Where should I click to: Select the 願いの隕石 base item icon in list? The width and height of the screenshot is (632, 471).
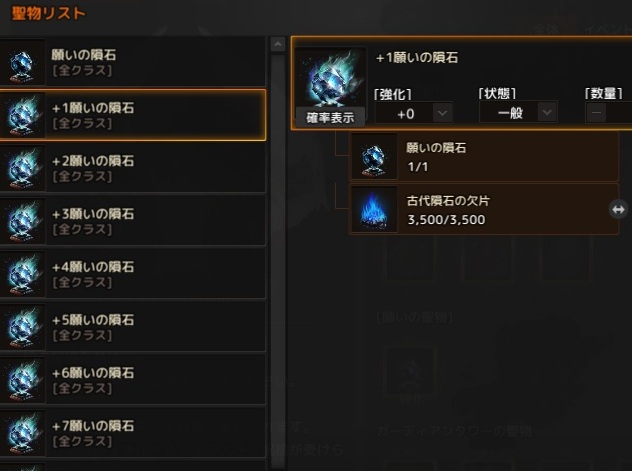tap(22, 62)
